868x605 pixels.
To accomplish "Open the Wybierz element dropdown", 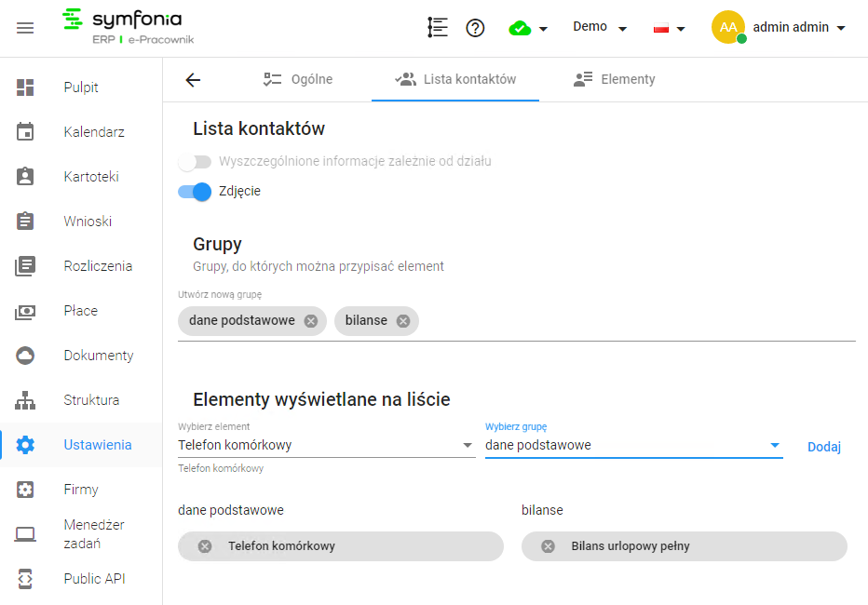I will pos(327,445).
